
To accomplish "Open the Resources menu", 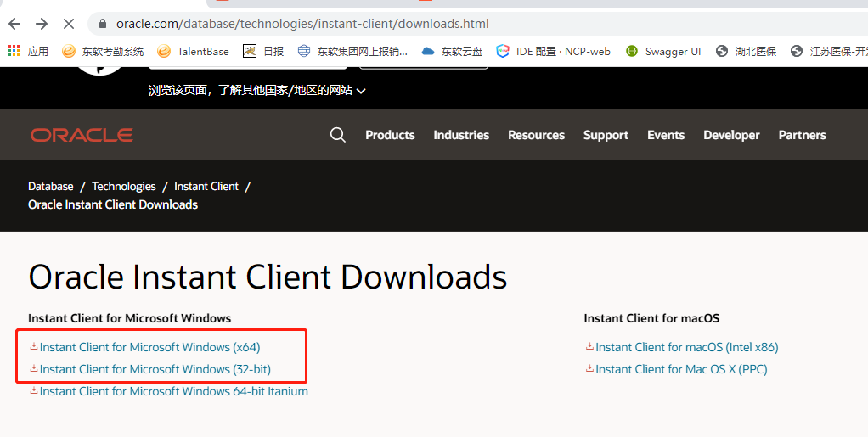I will point(537,135).
